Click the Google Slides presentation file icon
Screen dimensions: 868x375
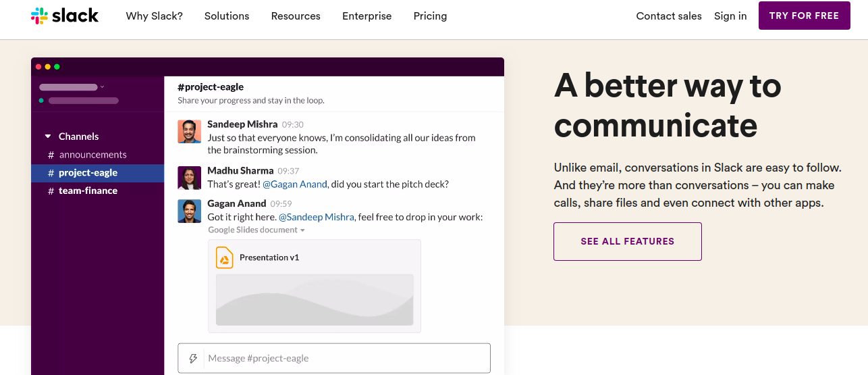tap(224, 257)
